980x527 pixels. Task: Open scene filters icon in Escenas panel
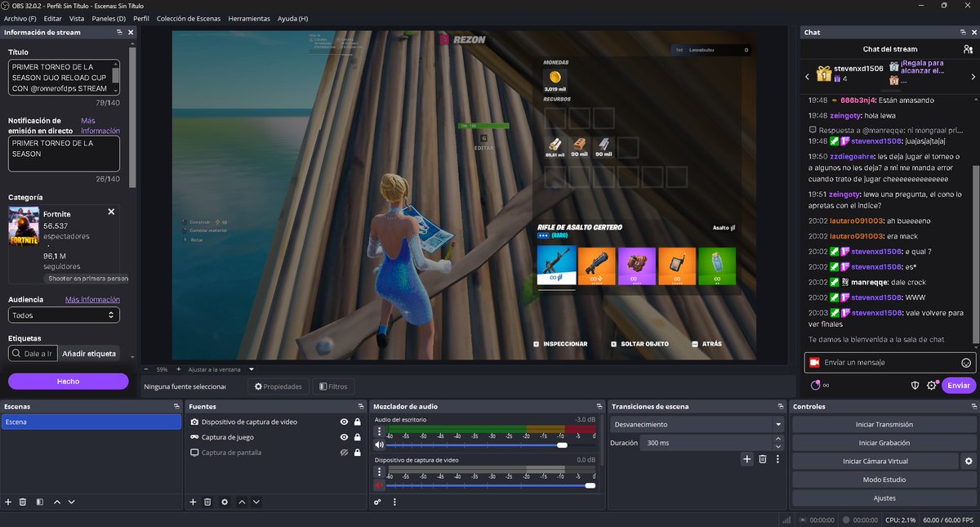click(x=39, y=502)
